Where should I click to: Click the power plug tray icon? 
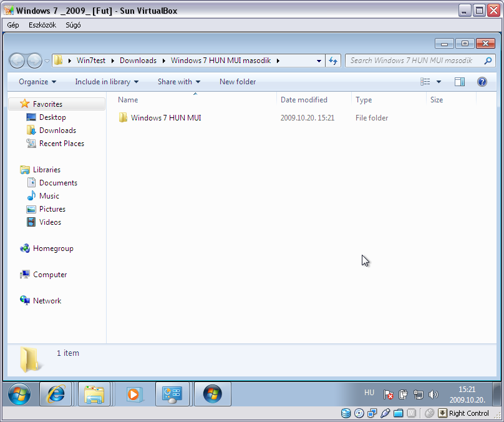(x=403, y=395)
